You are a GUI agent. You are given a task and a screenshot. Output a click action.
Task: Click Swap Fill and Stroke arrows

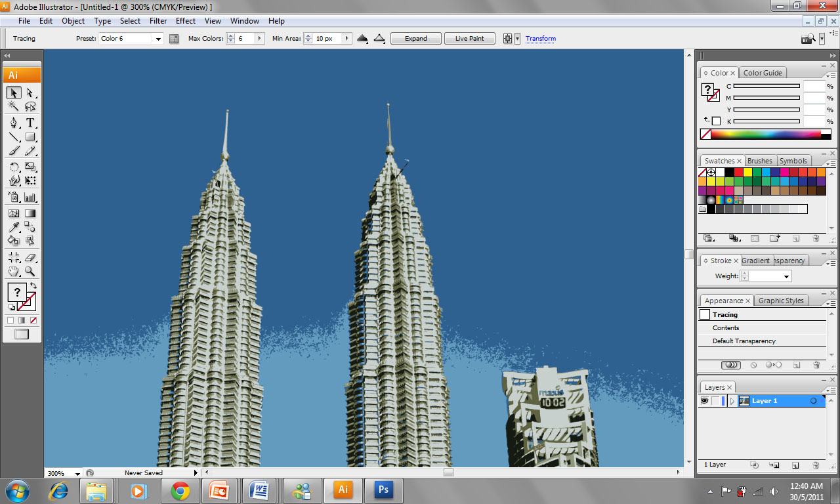(33, 286)
